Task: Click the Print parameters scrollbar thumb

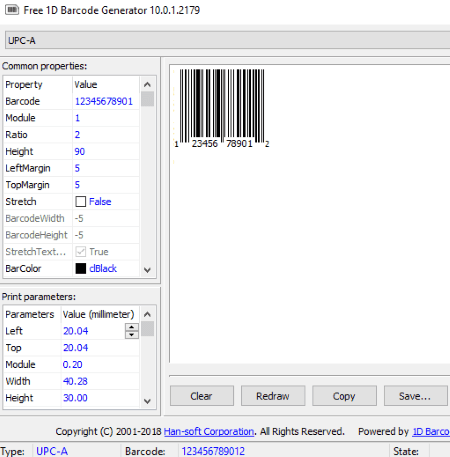Action: pyautogui.click(x=147, y=329)
